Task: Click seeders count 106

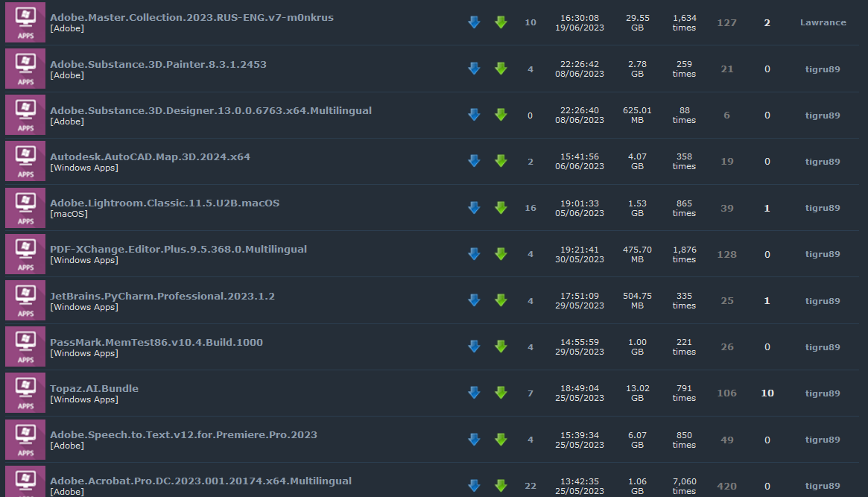Action: (727, 393)
